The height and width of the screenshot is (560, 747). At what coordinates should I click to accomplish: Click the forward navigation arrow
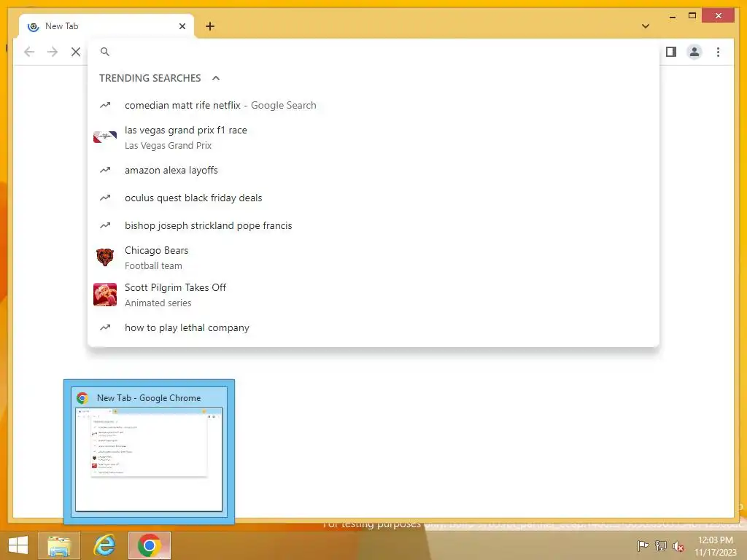point(53,52)
